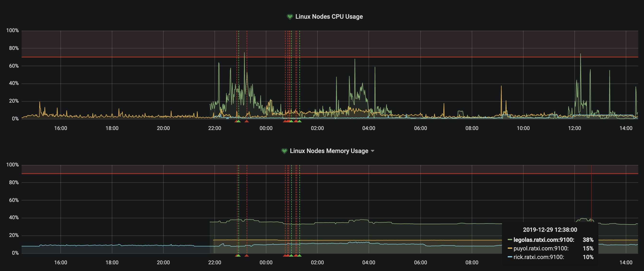The width and height of the screenshot is (644, 271).
Task: Open the dropdown caret next to Linux Nodes Memory Usage
Action: click(372, 151)
